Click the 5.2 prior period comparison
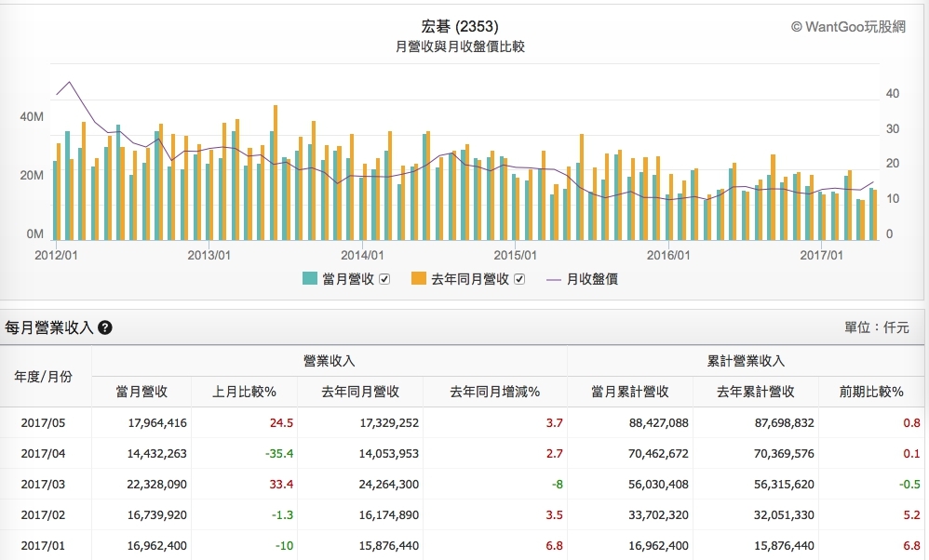The height and width of the screenshot is (560, 929). [x=912, y=515]
